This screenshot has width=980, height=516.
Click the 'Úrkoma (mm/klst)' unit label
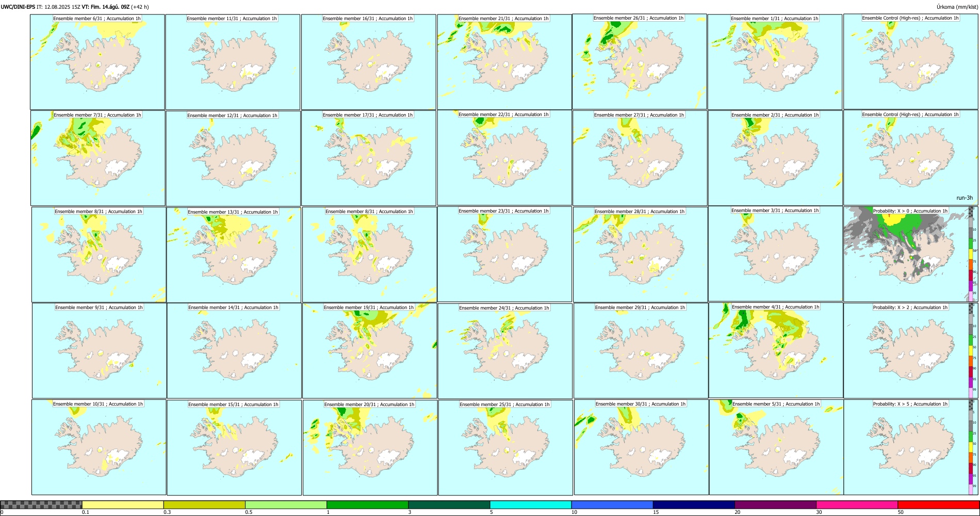tap(957, 7)
